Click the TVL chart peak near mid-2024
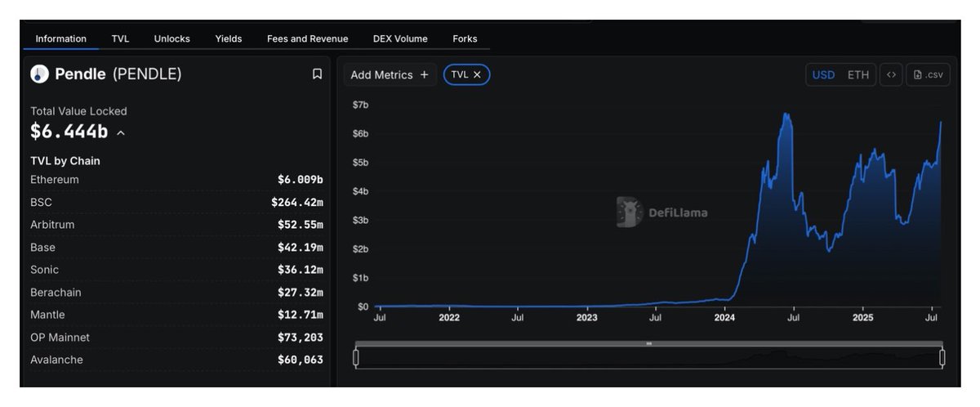This screenshot has height=407, width=980. coord(786,114)
